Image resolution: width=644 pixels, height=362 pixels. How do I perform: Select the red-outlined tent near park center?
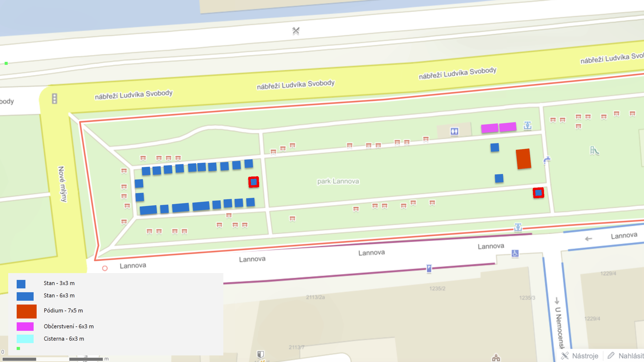click(x=254, y=182)
